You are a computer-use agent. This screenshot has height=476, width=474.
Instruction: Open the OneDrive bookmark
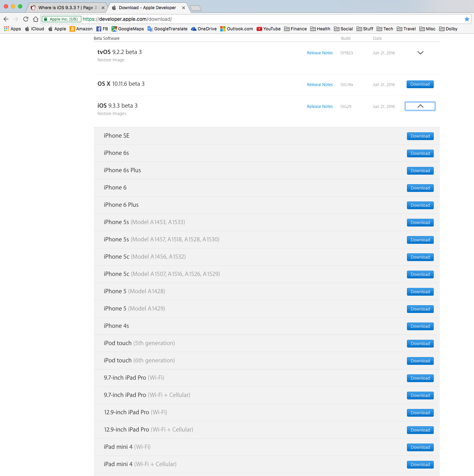coord(204,29)
